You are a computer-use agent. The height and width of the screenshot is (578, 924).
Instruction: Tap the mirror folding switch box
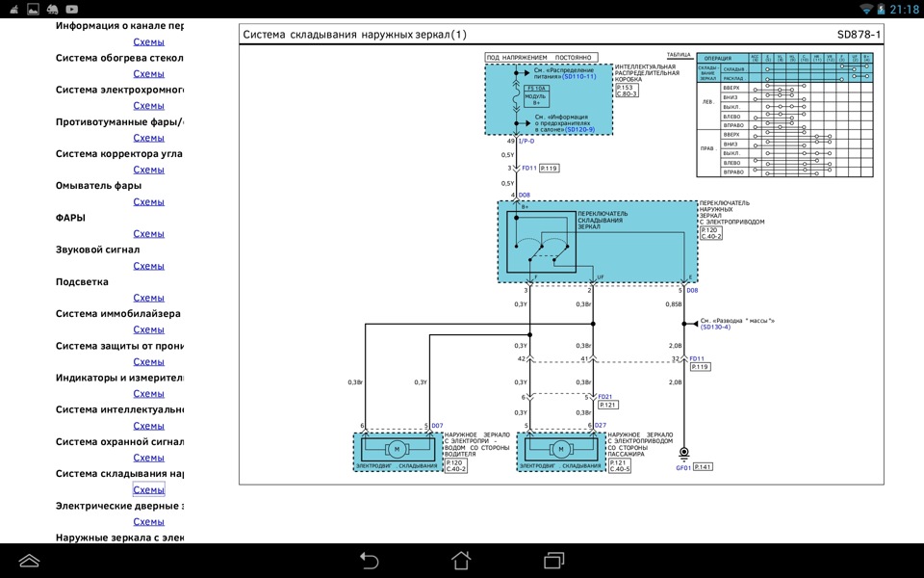541,242
